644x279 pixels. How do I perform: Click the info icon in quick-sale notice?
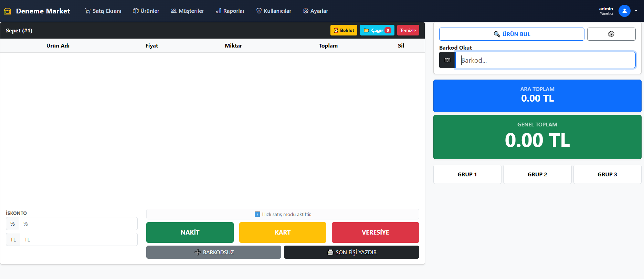(257, 214)
